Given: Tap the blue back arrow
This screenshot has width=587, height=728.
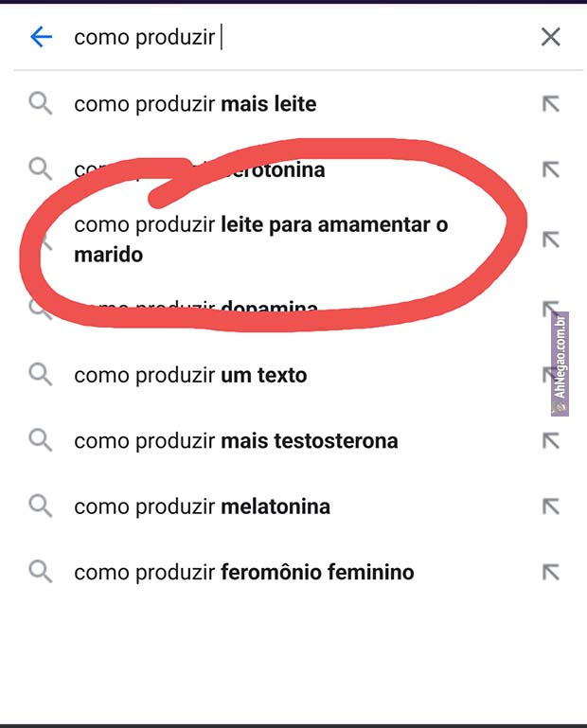Looking at the screenshot, I should click(x=41, y=37).
